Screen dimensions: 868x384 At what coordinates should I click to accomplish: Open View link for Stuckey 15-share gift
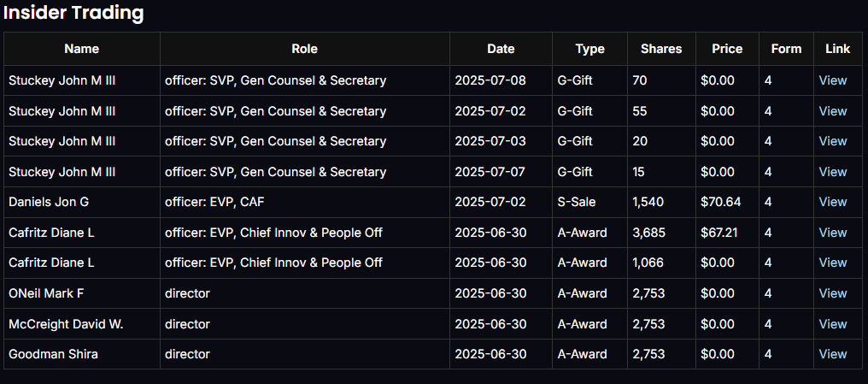pos(832,172)
